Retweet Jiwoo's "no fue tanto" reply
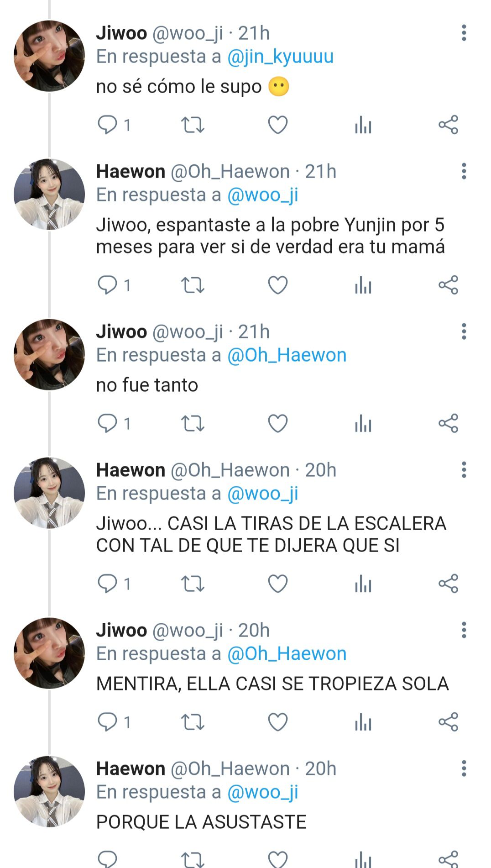The image size is (491, 868). pos(193,423)
